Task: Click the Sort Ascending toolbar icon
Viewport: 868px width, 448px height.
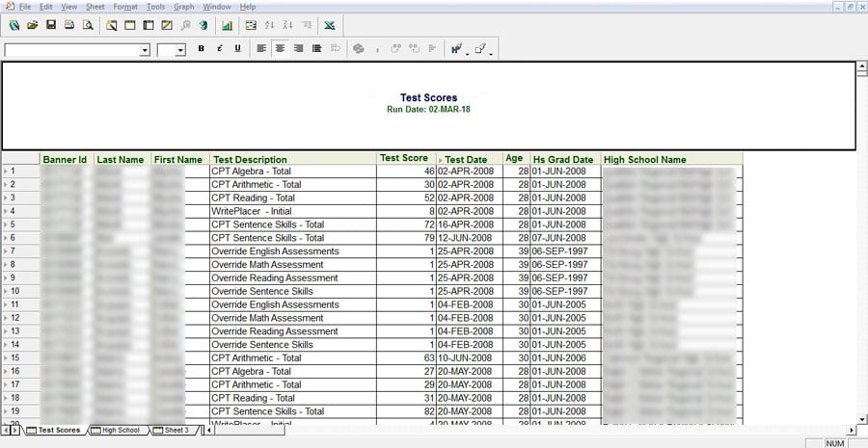Action: tap(268, 24)
